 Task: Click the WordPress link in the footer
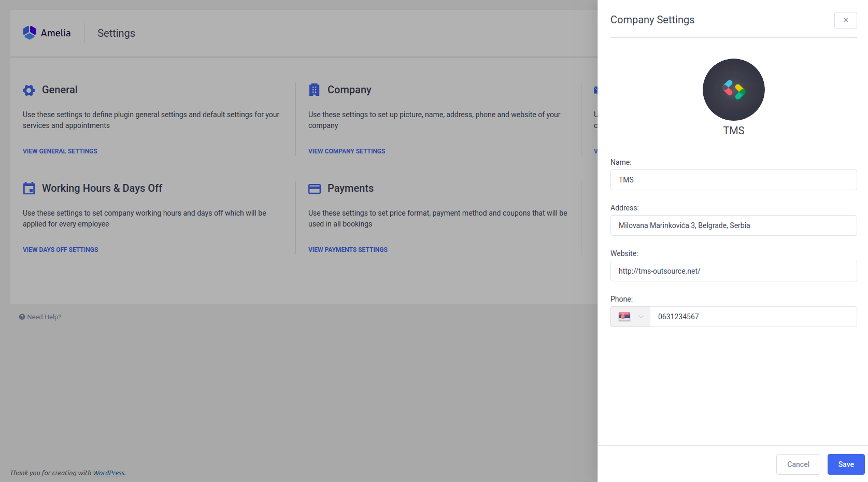(x=108, y=473)
